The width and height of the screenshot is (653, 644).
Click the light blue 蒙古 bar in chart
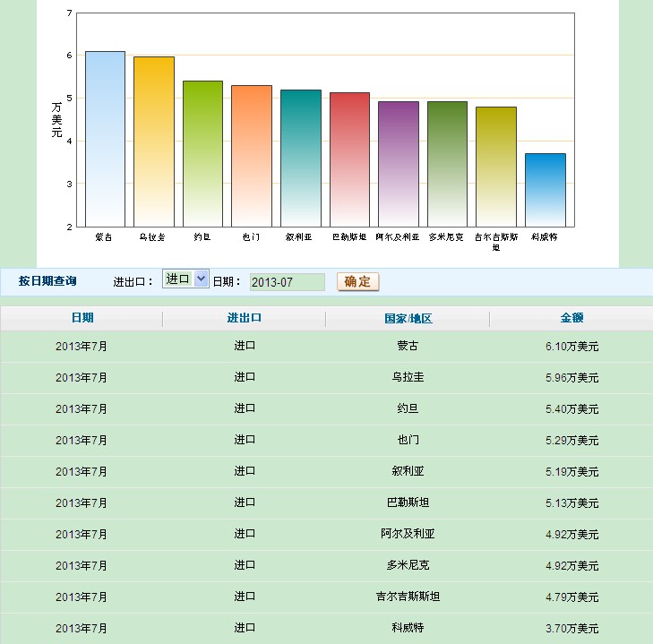click(105, 139)
